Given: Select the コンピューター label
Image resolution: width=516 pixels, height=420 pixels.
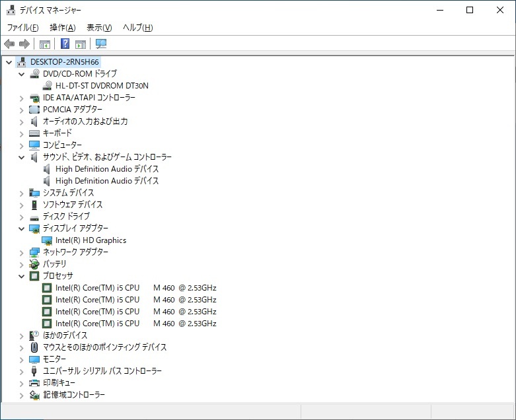Looking at the screenshot, I should [63, 145].
